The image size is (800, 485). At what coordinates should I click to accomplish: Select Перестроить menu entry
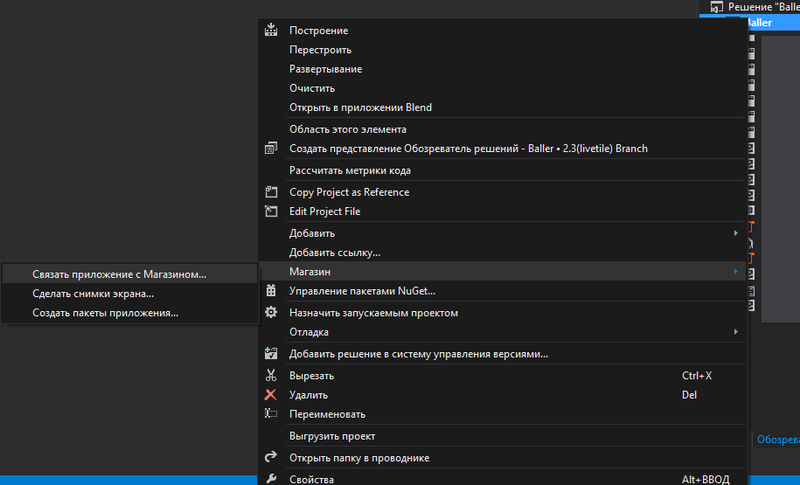pyautogui.click(x=503, y=50)
